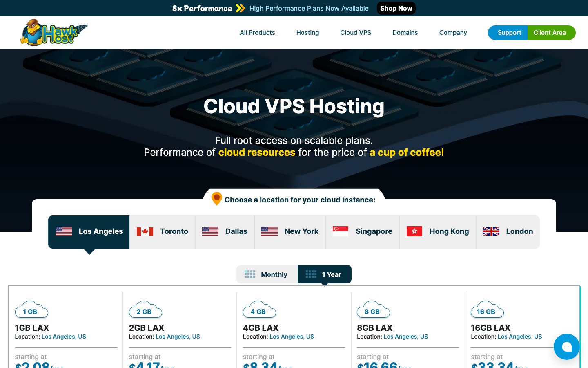The height and width of the screenshot is (368, 588).
Task: Click Los Angeles, US under 1GB LAX
Action: pyautogui.click(x=64, y=337)
